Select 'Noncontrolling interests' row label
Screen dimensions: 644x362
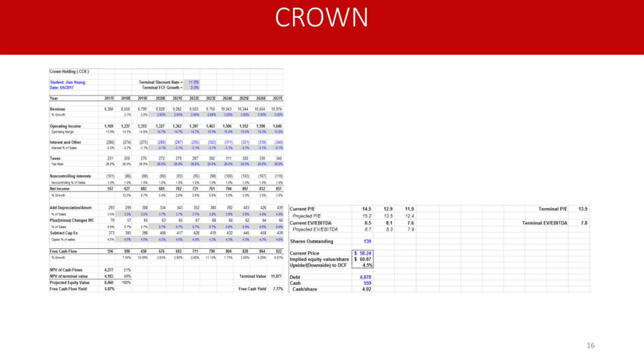pos(70,176)
